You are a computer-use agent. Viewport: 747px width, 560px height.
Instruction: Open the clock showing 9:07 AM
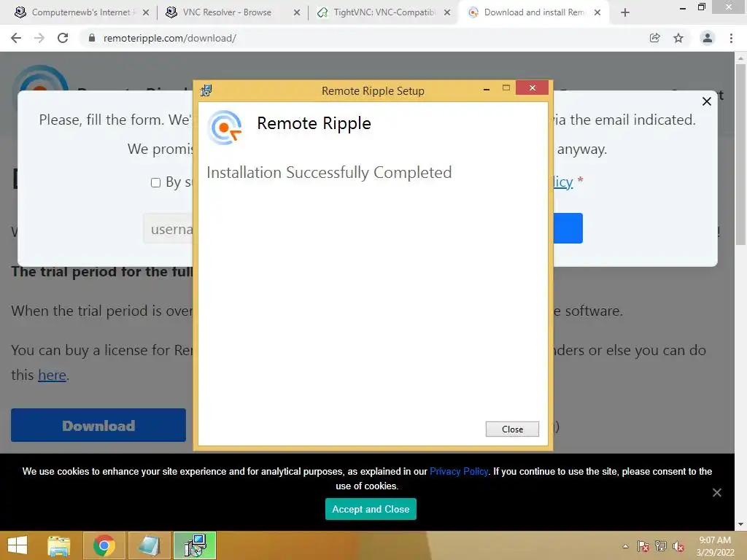pyautogui.click(x=715, y=546)
